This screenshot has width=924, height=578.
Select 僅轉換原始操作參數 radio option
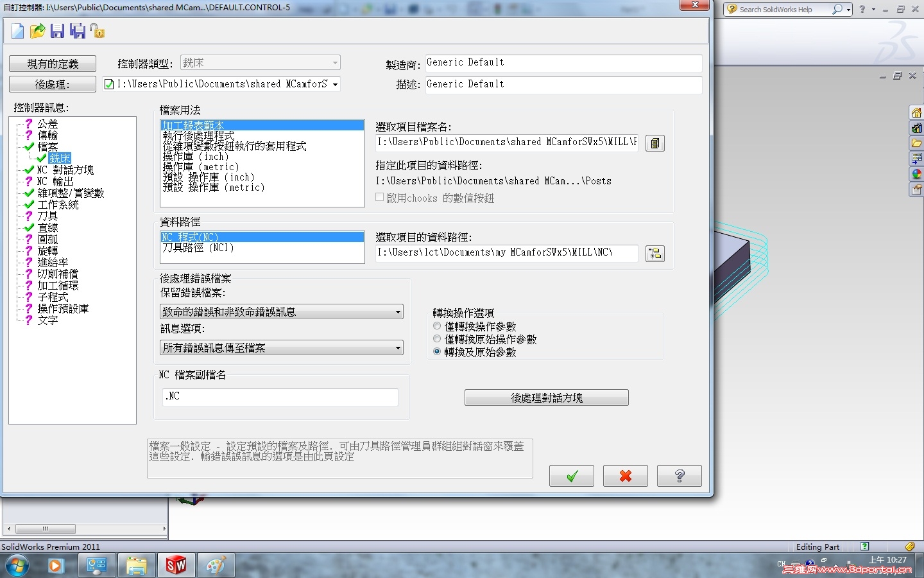click(437, 339)
